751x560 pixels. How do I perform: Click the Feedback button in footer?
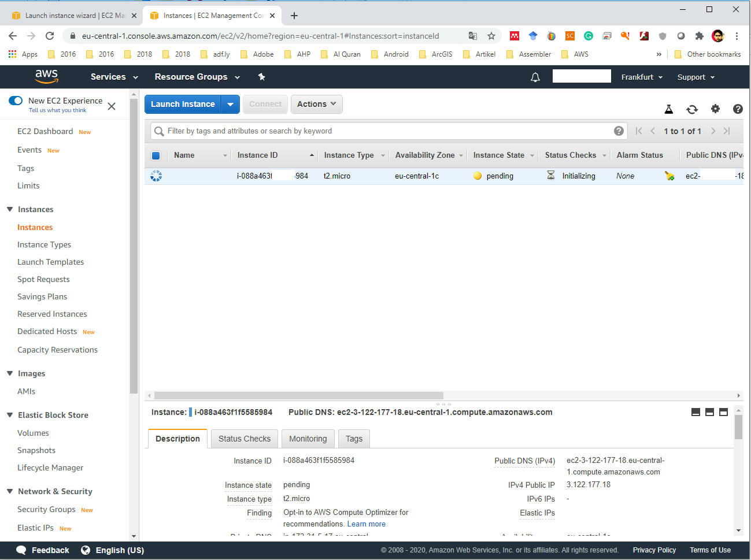pos(43,550)
